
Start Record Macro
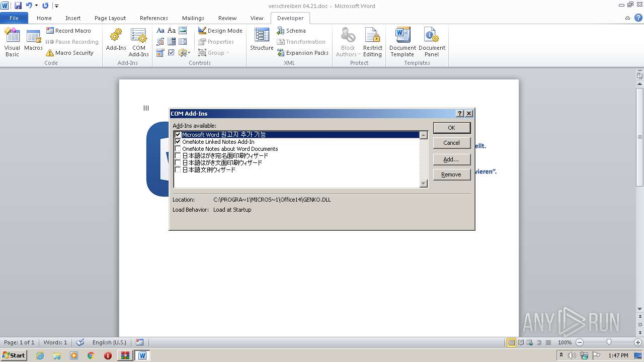[68, 31]
